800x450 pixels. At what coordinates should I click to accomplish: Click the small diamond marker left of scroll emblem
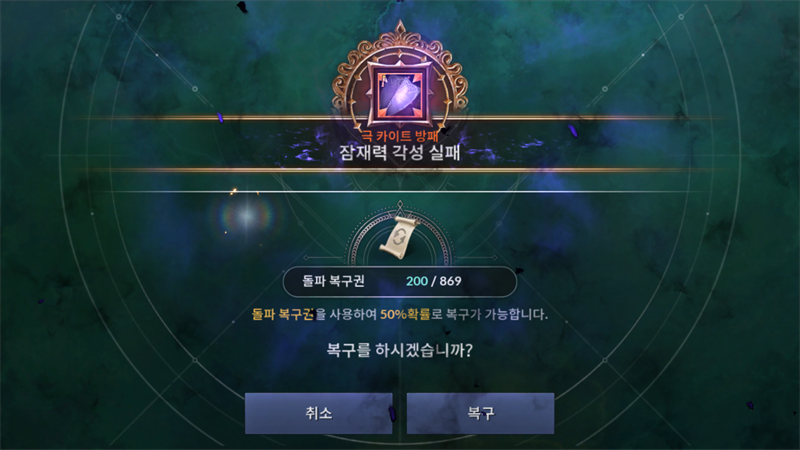tap(306, 258)
